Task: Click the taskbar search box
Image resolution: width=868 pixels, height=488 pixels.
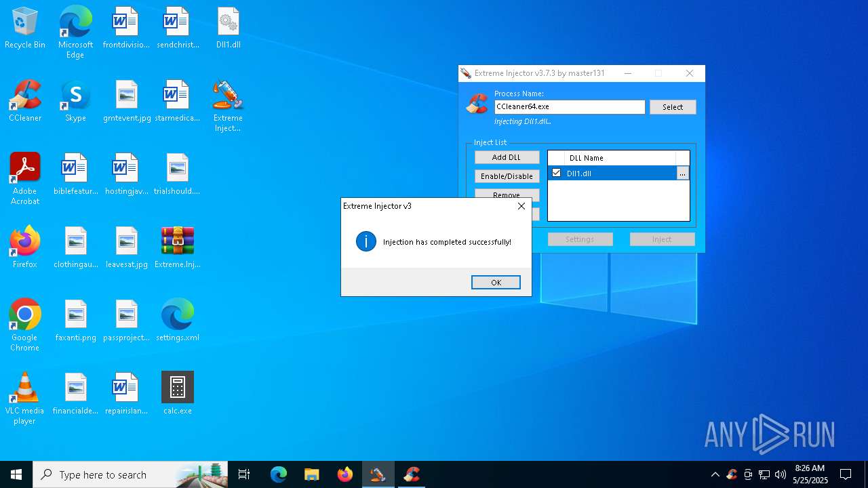Action: [x=132, y=474]
